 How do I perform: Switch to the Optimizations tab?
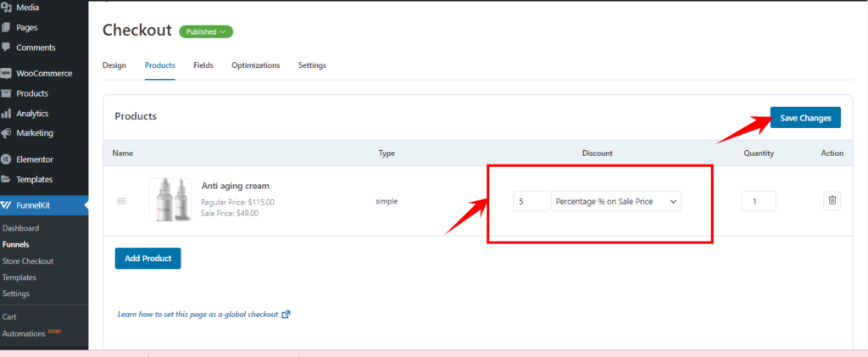[256, 65]
